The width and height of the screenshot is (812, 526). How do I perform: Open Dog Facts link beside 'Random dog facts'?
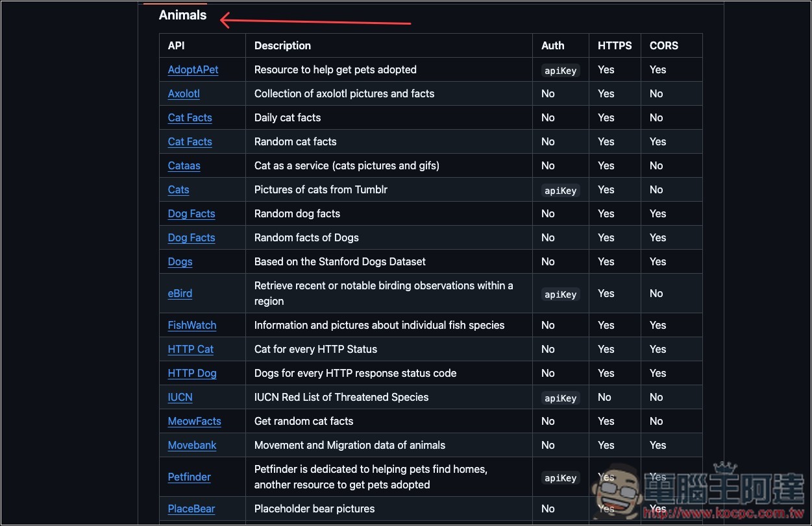191,214
